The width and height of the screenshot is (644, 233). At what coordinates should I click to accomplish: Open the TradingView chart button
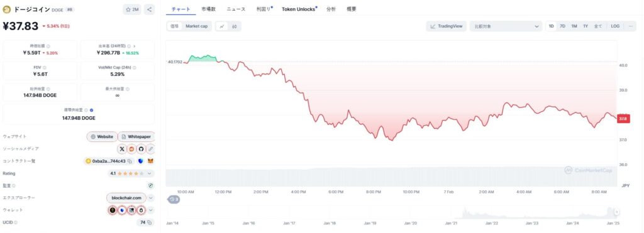[446, 26]
